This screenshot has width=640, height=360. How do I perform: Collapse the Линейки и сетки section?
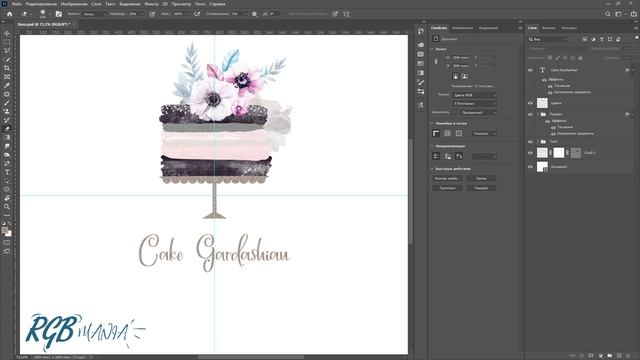point(432,123)
